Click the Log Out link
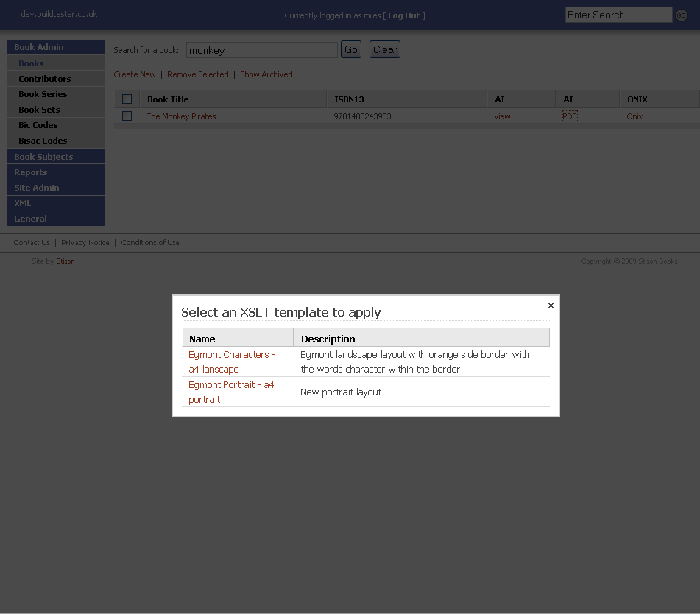This screenshot has width=700, height=614. click(403, 15)
